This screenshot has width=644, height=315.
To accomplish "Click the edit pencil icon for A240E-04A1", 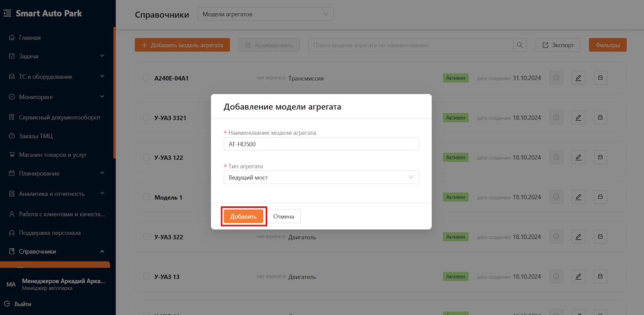I will (x=578, y=78).
